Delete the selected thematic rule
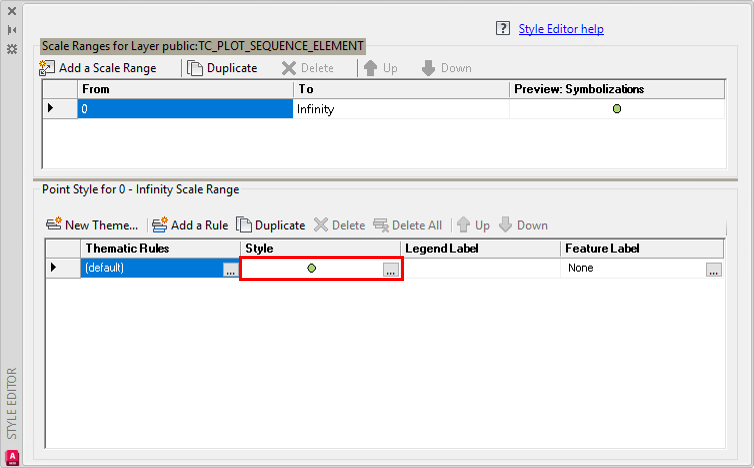The image size is (754, 468). pos(339,225)
